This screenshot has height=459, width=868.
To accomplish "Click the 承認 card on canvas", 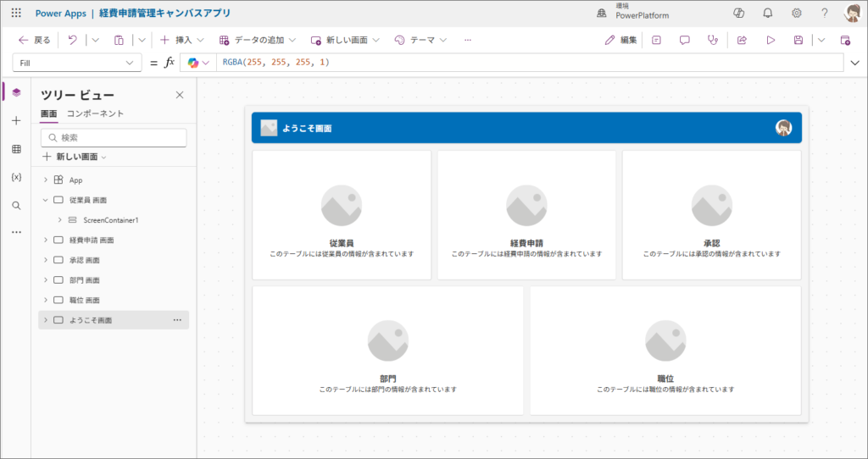I will coord(711,215).
